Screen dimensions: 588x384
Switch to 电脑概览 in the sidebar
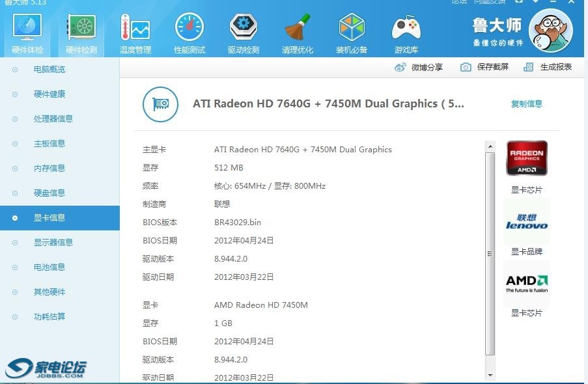pos(49,70)
